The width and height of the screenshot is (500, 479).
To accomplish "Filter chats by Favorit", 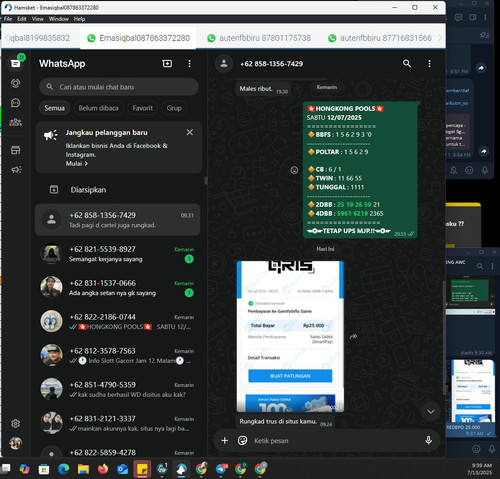I will coord(142,108).
